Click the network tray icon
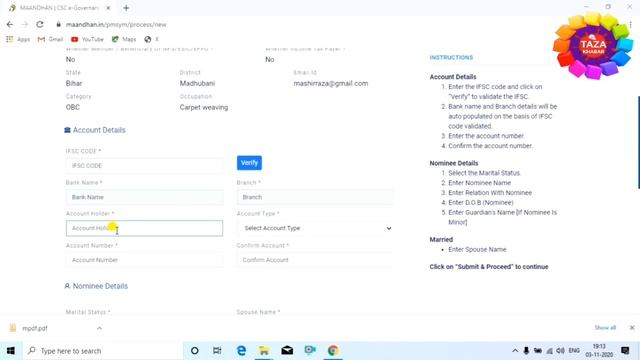 coord(550,351)
